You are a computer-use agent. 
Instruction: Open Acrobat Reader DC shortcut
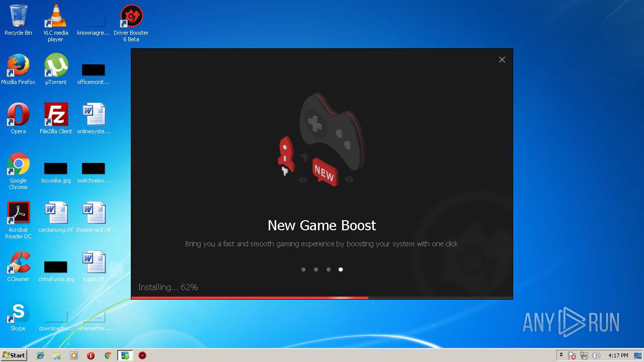tap(18, 220)
